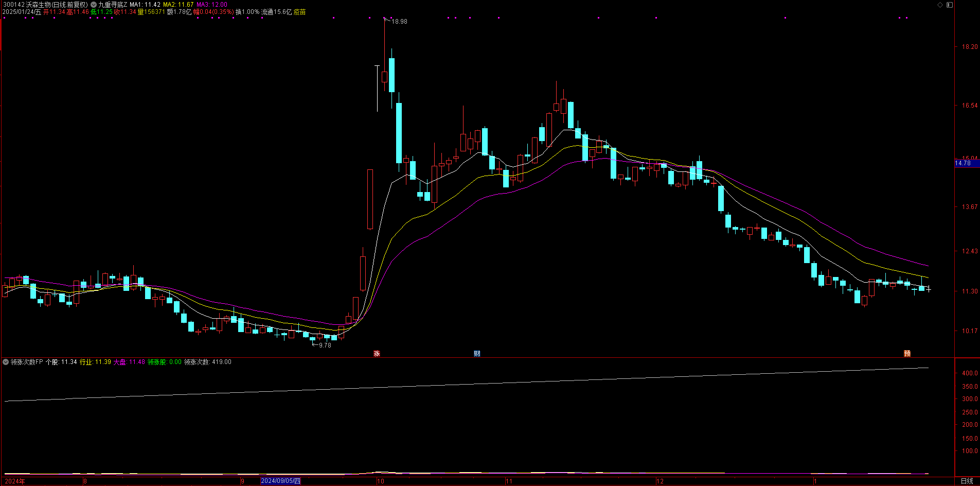The height and width of the screenshot is (486, 980).
Task: Click the 大盘: 11.48 value
Action: click(x=129, y=362)
